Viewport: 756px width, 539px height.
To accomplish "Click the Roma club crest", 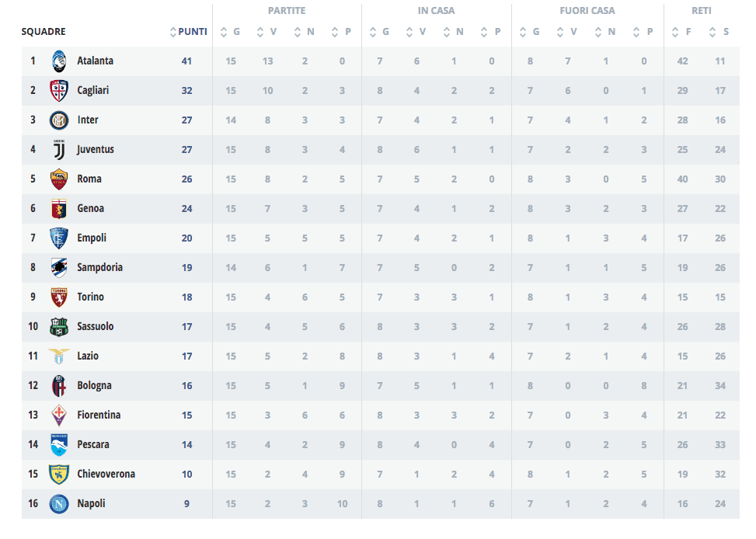I will pos(59,179).
